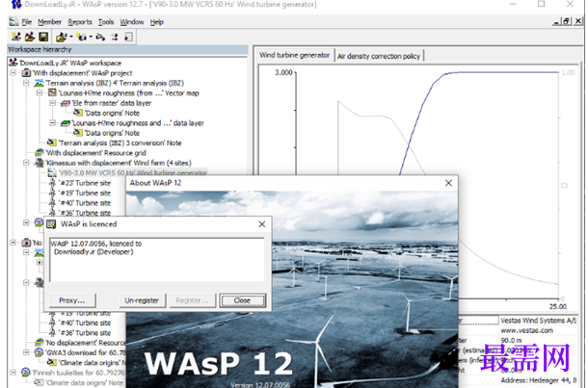588x388 pixels.
Task: Collapse the Terrain analysis (IBZ) 4 node
Action: coord(26,83)
